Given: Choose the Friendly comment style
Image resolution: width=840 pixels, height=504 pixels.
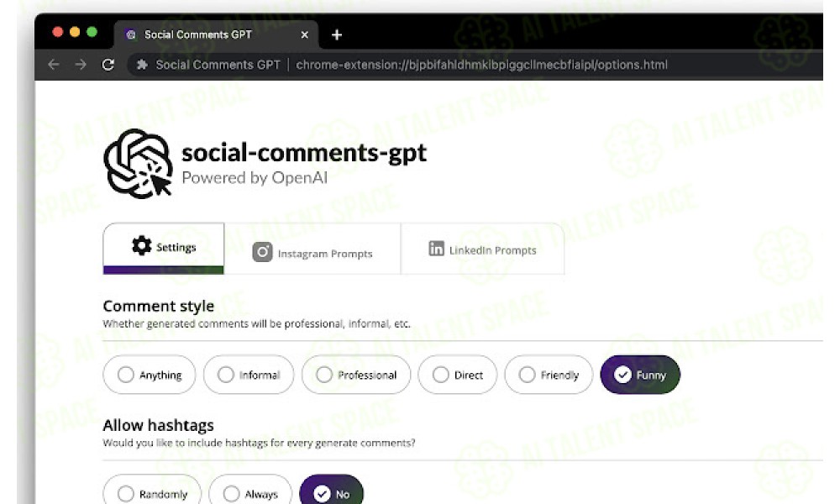Looking at the screenshot, I should (549, 375).
